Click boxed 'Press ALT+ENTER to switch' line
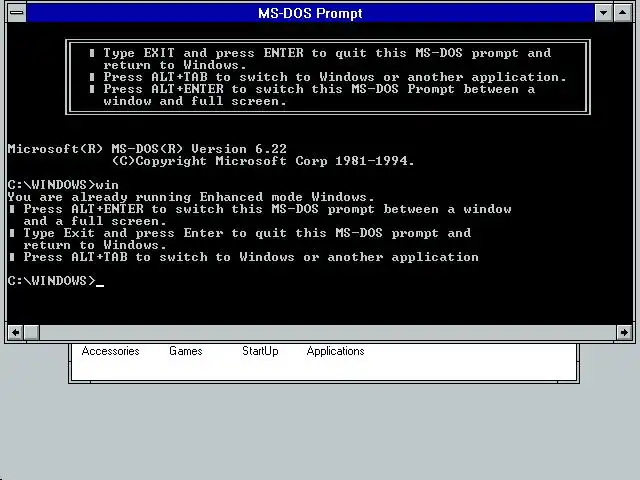This screenshot has height=480, width=640. [x=312, y=89]
